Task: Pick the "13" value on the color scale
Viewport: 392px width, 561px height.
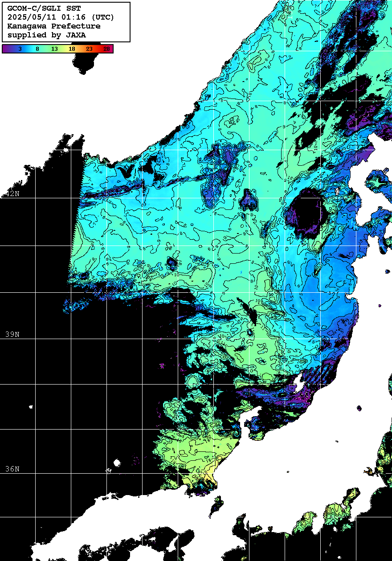Action: click(x=54, y=49)
